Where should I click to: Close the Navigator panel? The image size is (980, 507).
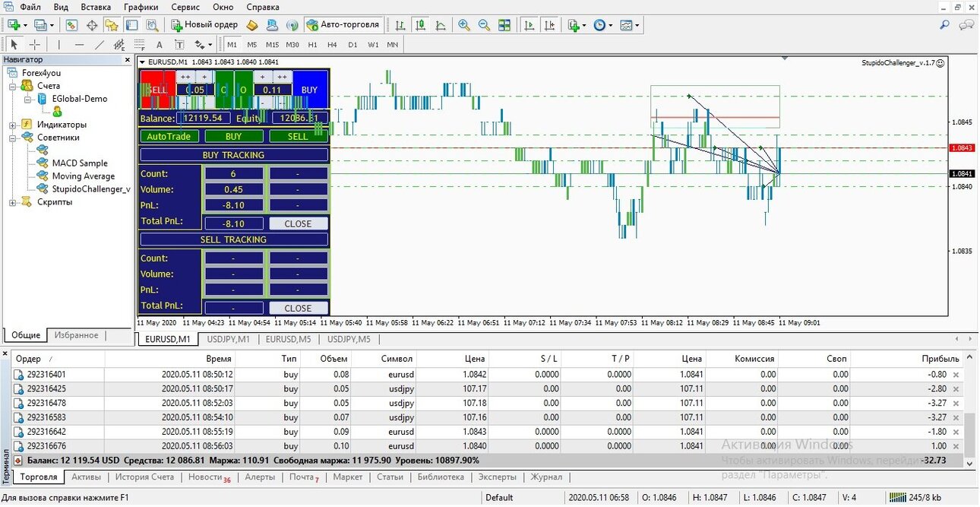127,59
